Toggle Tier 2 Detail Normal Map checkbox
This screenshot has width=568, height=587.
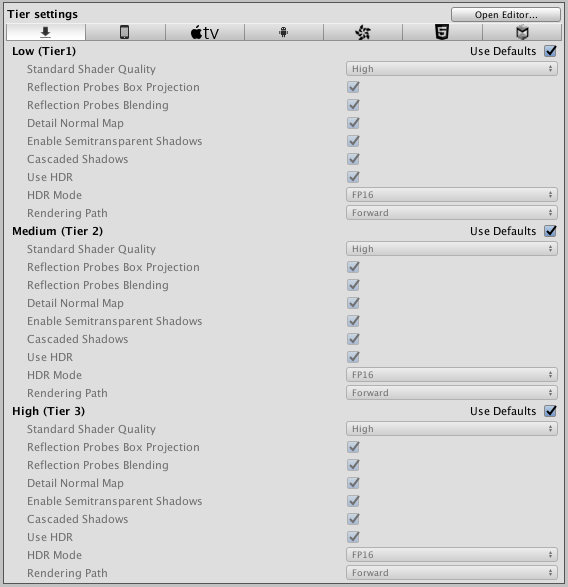[x=353, y=303]
